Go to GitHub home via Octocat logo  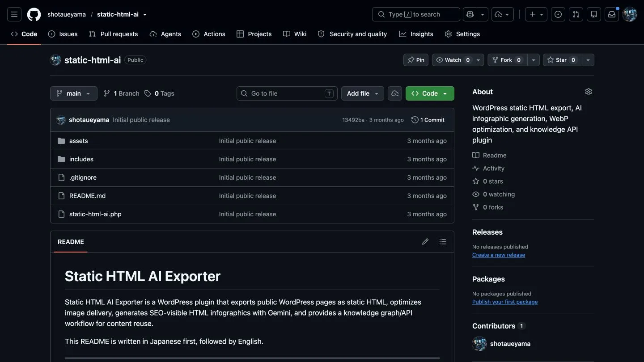tap(34, 14)
